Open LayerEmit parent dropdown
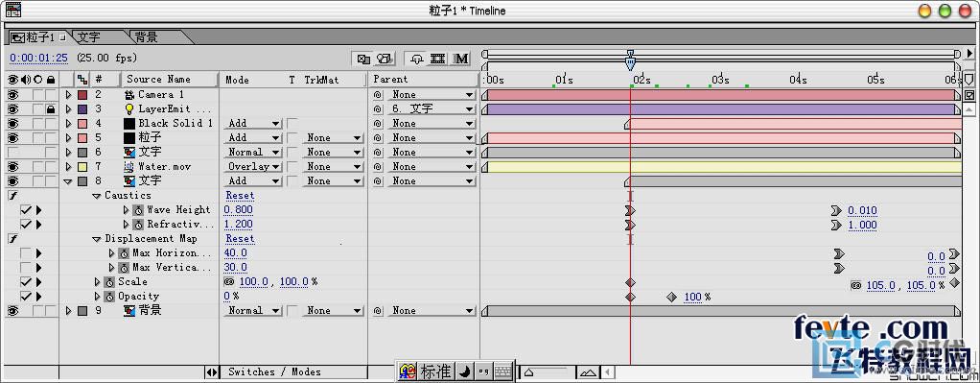The height and width of the screenshot is (383, 980). (431, 109)
